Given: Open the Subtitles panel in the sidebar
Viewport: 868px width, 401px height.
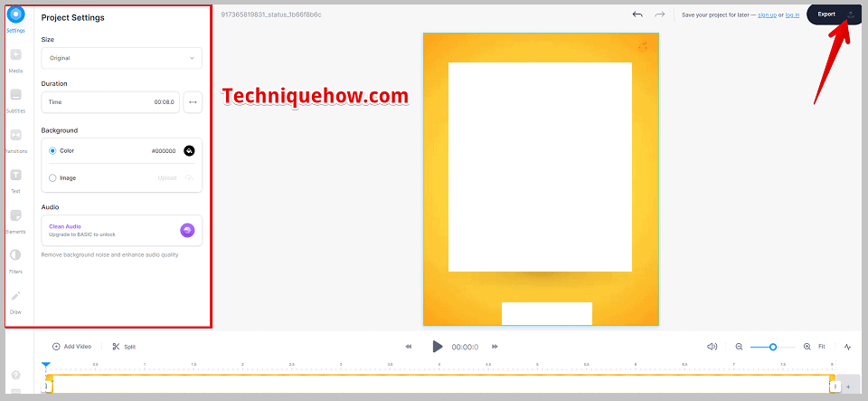Looking at the screenshot, I should tap(16, 100).
